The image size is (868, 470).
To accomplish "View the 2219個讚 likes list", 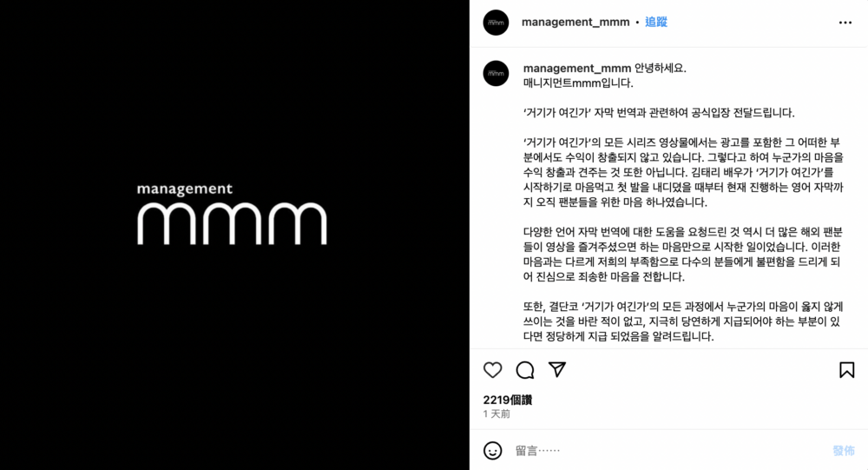I will pyautogui.click(x=507, y=400).
